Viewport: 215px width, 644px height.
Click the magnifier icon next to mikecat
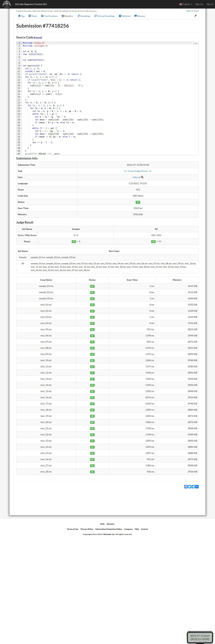point(142,177)
